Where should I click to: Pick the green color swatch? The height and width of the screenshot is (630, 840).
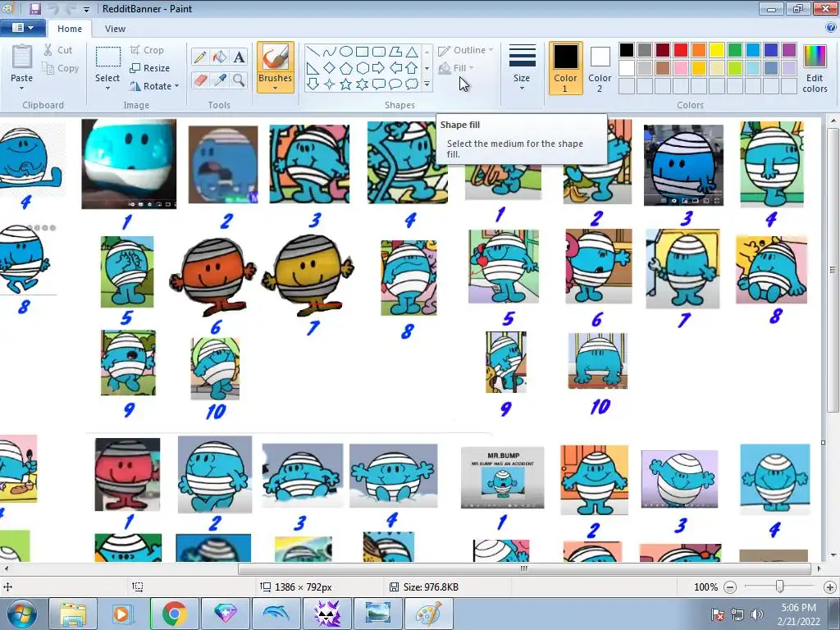[x=735, y=50]
